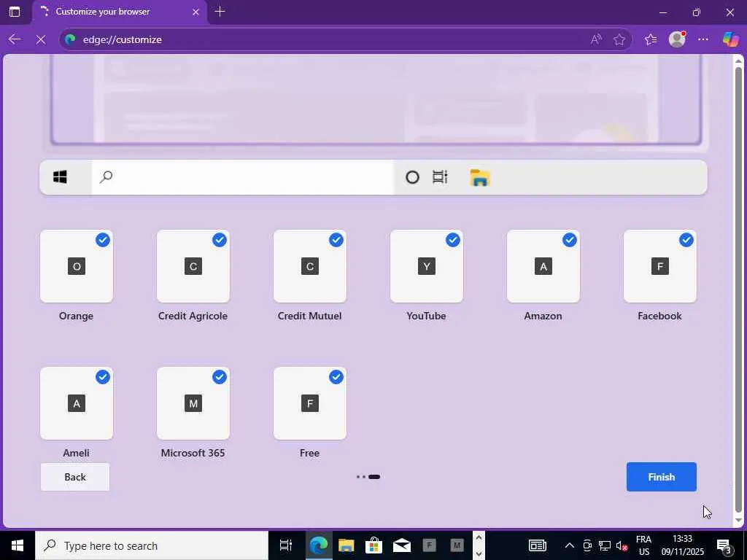747x560 pixels.
Task: Stop loading the page
Action: 41,39
